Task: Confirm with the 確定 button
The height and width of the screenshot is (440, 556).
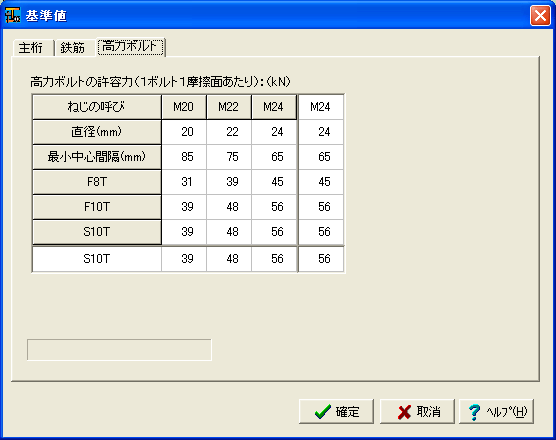Action: tap(336, 412)
